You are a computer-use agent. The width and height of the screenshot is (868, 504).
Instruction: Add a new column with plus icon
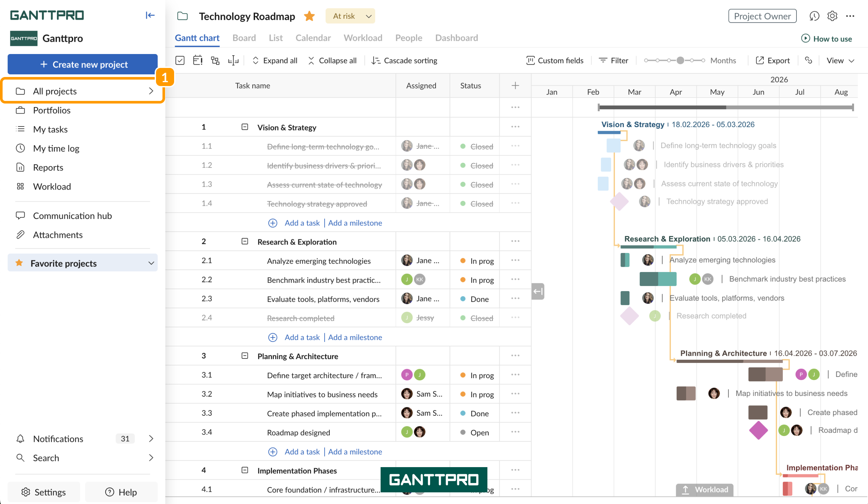(515, 85)
